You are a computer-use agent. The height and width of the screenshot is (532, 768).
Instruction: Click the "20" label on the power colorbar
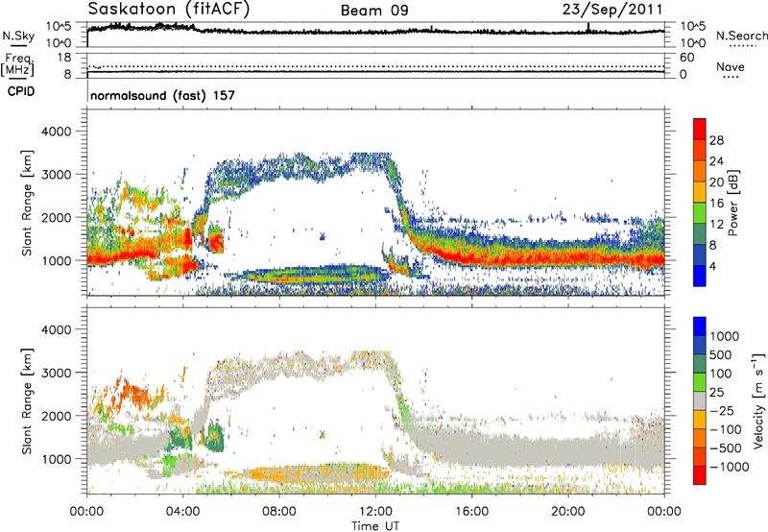716,182
